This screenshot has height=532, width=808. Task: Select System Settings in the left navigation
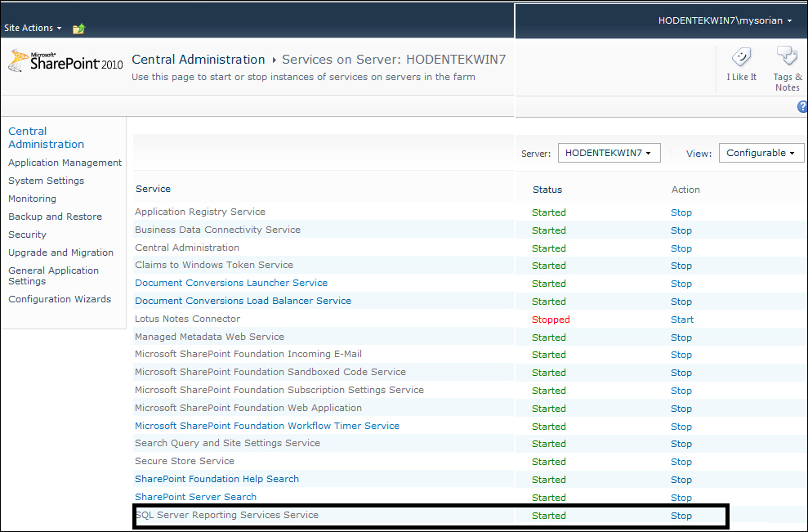46,180
